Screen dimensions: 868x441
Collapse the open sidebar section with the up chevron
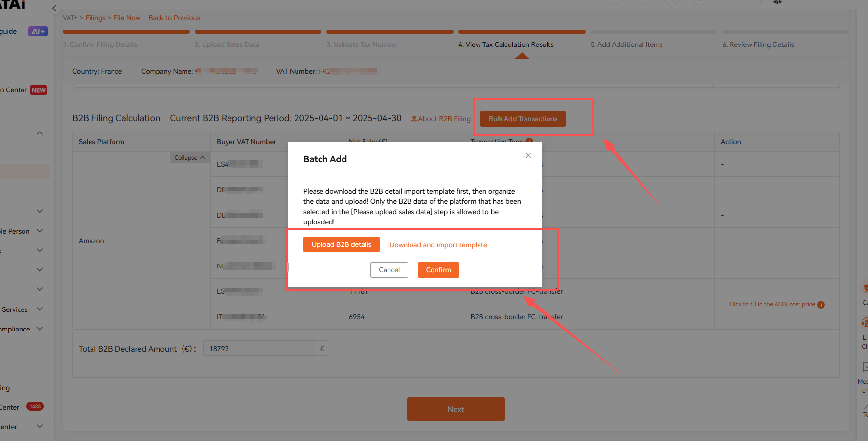(x=40, y=133)
